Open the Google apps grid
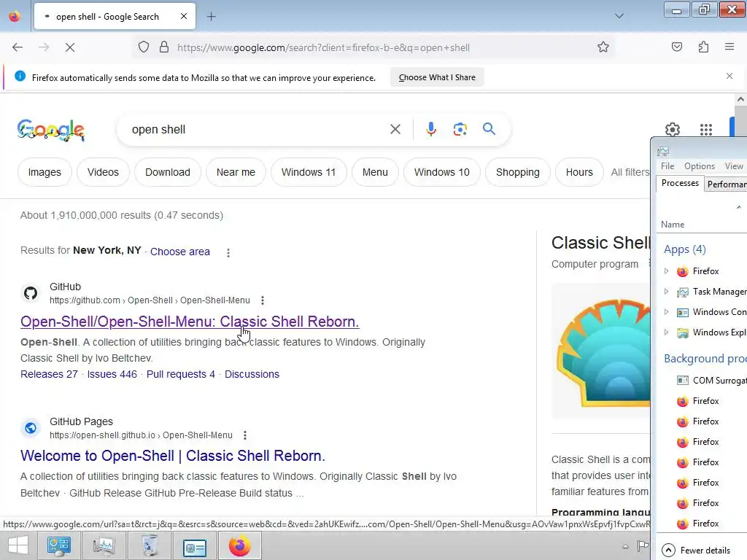Screen dimensions: 747x560 (706, 130)
